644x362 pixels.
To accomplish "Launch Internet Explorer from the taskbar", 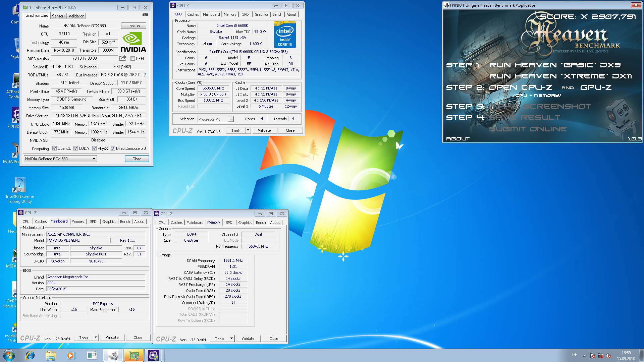I will tap(30, 355).
